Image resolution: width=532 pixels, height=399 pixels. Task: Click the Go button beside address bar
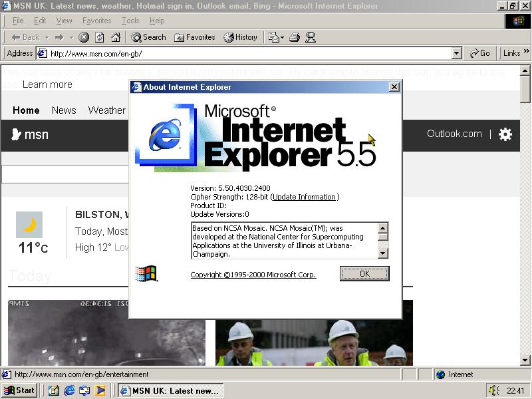tap(479, 53)
